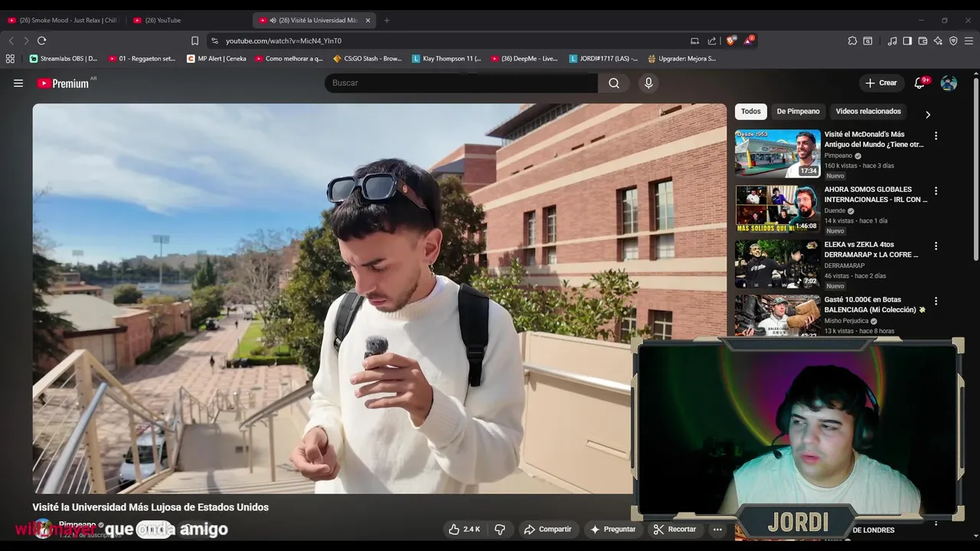The image size is (980, 551).
Task: Open the YouTube hamburger guide menu
Action: tap(18, 83)
